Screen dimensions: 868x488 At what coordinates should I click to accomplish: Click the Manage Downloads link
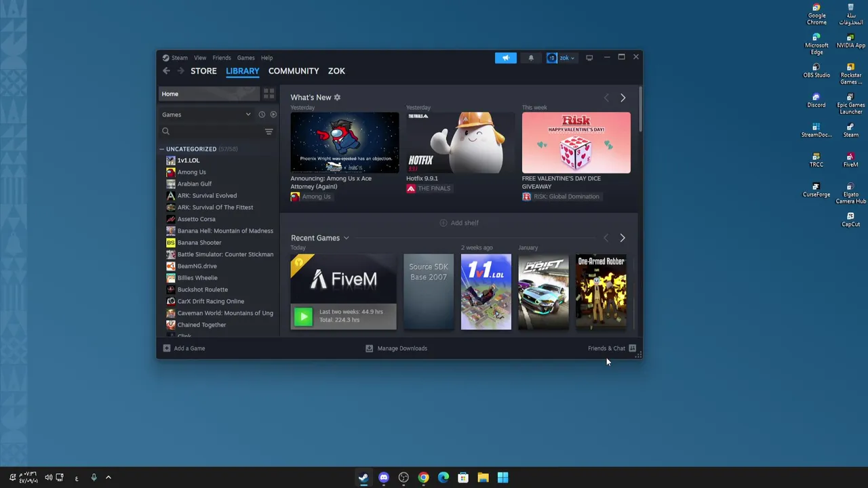pos(402,348)
